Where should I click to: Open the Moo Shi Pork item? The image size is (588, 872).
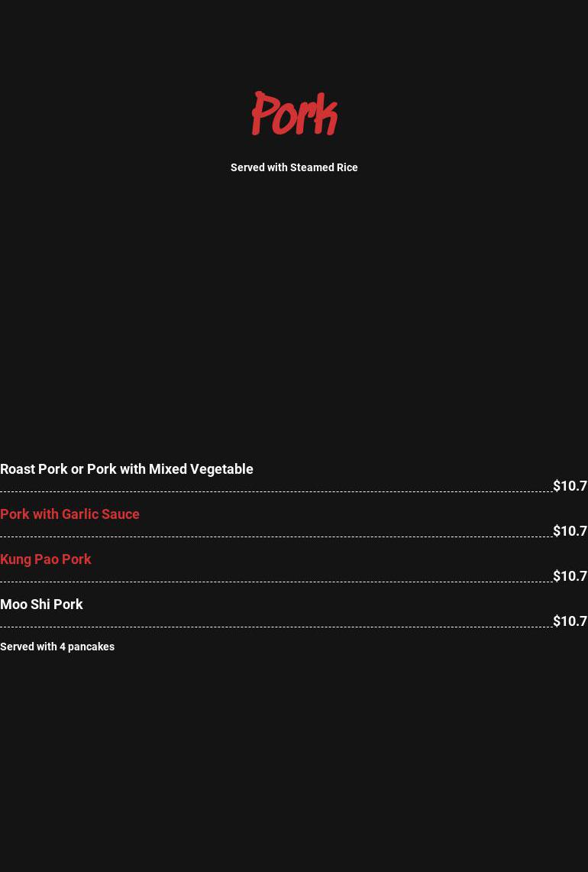[x=41, y=605]
